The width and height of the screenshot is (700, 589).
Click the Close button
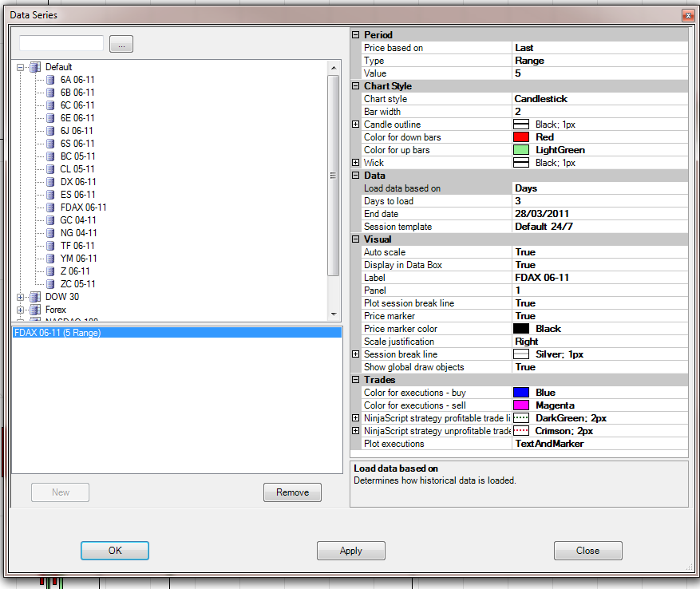point(588,551)
